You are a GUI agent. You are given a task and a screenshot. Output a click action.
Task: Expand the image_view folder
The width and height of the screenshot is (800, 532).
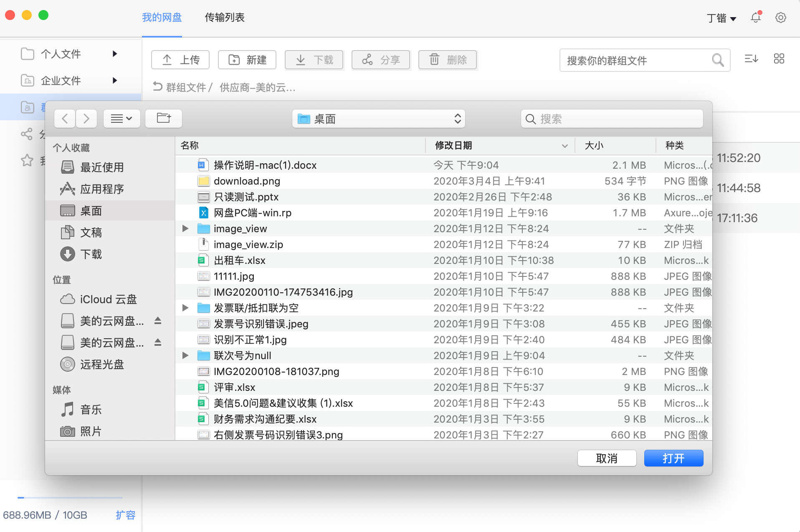185,228
